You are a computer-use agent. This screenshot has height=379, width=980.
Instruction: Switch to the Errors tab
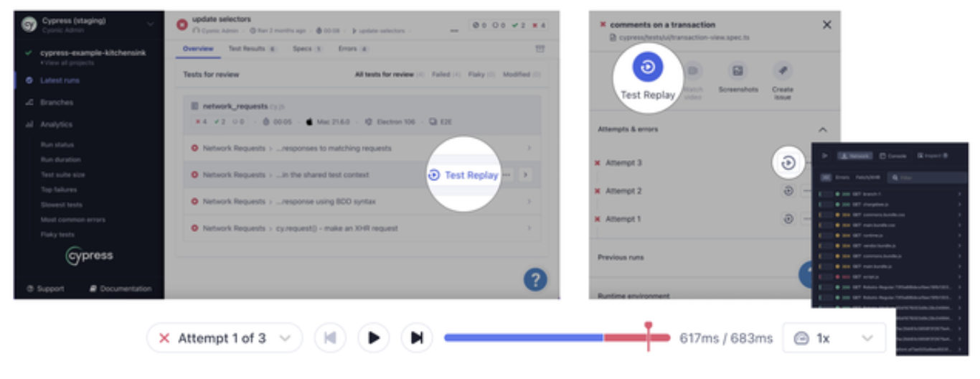[x=352, y=49]
